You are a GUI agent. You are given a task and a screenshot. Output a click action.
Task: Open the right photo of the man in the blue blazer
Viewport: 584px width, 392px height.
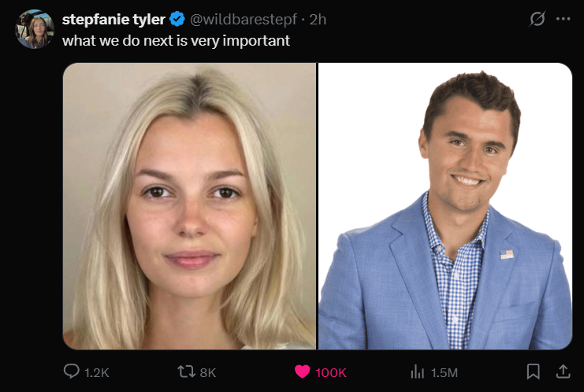point(445,206)
